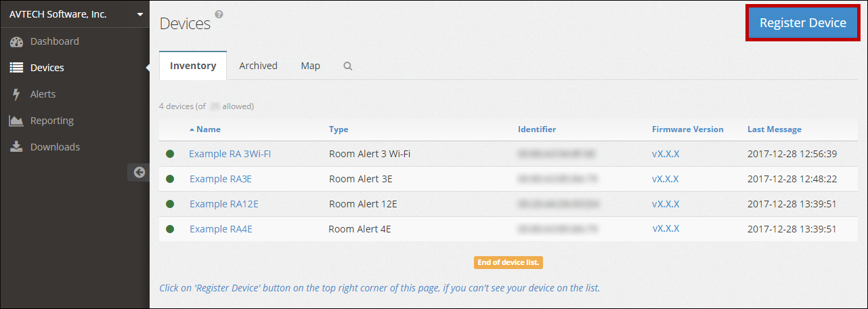Image resolution: width=868 pixels, height=309 pixels.
Task: Expand the AVTECH Software, Inc. account dropdown
Action: pos(139,14)
